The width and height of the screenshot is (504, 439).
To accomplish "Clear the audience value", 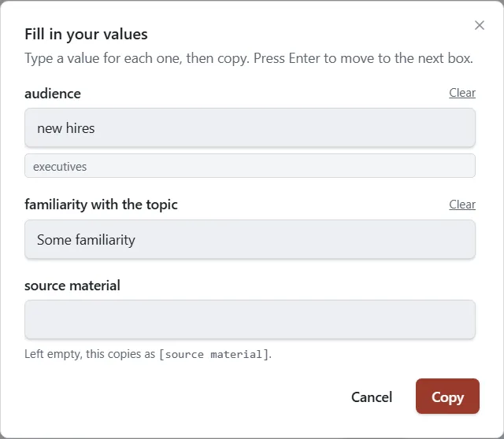I will point(462,93).
